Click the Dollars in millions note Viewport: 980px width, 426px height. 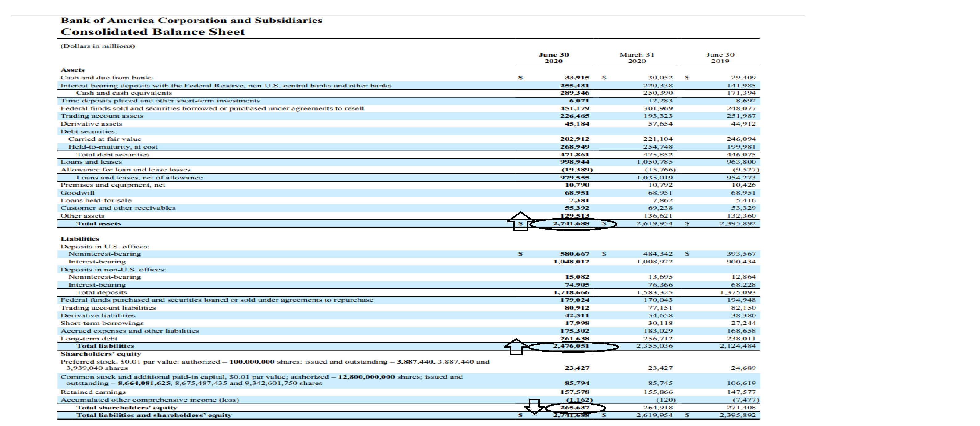pyautogui.click(x=98, y=46)
